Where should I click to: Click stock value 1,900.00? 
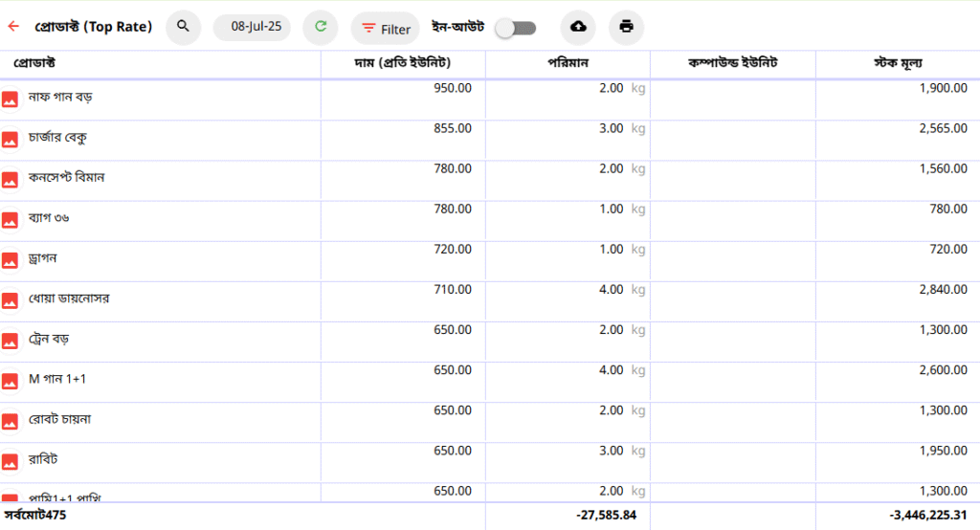[943, 88]
